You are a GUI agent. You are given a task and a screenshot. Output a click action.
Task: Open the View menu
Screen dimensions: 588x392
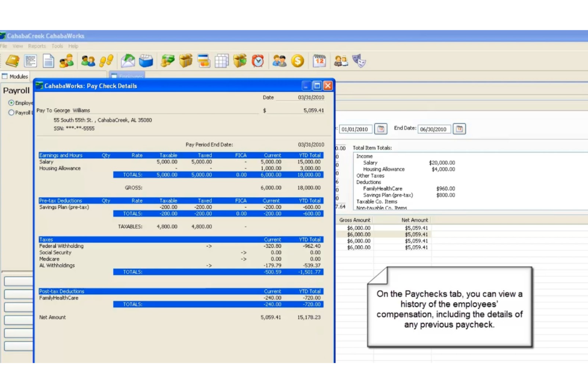tap(17, 46)
